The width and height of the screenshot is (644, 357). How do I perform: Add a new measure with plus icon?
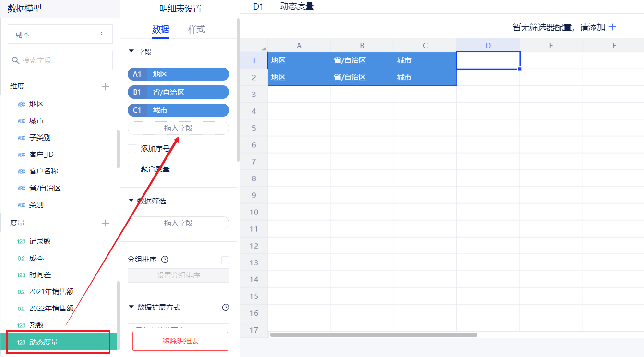pos(106,223)
